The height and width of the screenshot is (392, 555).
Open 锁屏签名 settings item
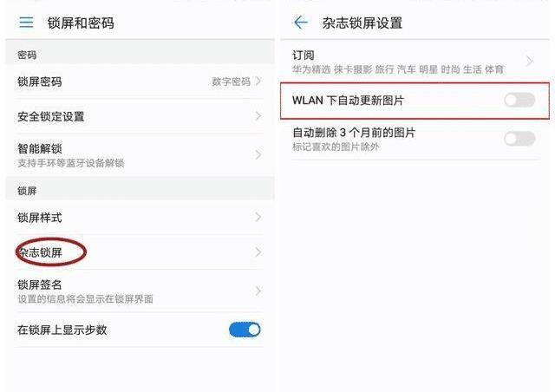tap(140, 291)
